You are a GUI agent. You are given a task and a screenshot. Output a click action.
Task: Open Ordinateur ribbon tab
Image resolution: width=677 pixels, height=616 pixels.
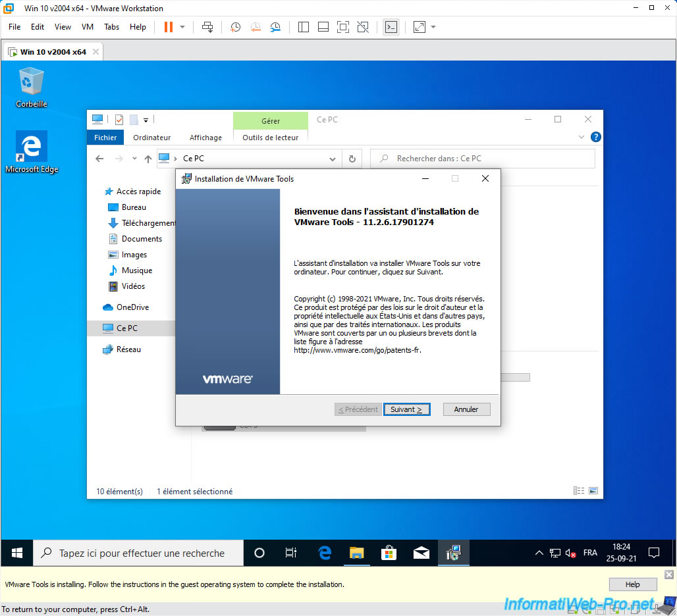pyautogui.click(x=151, y=137)
